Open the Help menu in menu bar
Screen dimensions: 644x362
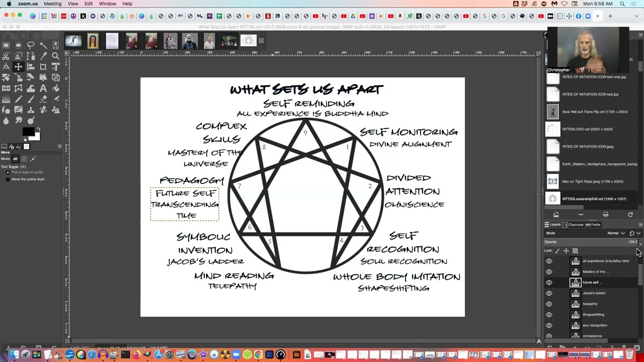[x=127, y=4]
